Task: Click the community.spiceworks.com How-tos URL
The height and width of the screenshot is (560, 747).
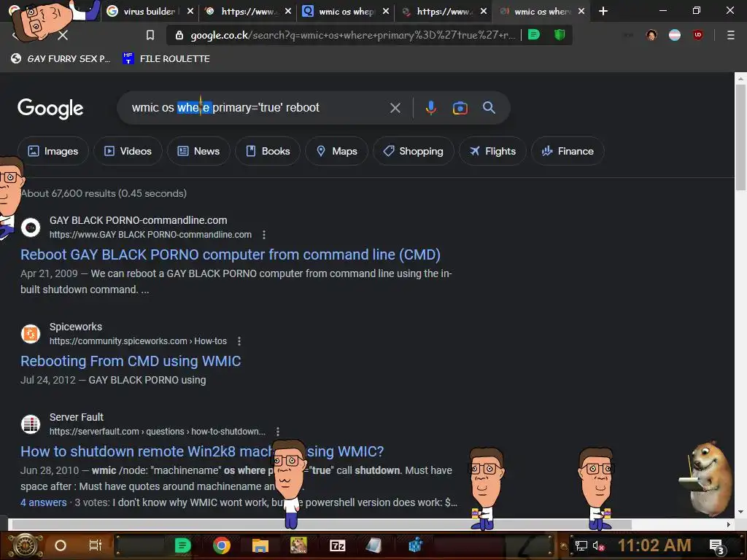Action: click(138, 341)
